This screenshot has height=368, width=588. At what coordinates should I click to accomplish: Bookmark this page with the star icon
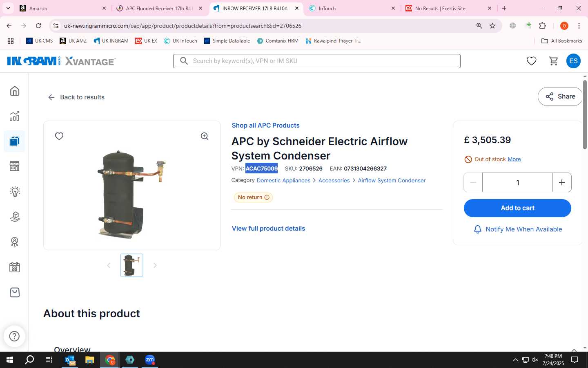(x=492, y=26)
